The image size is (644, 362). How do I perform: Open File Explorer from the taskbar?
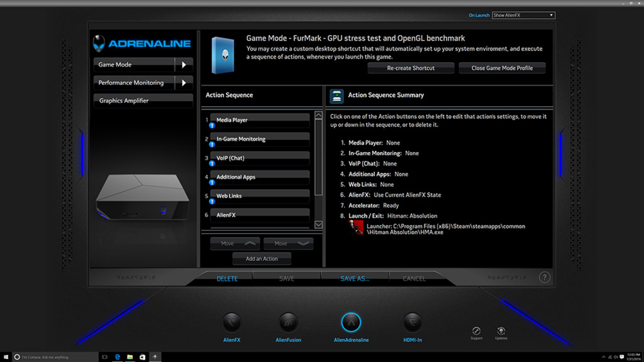tap(130, 357)
